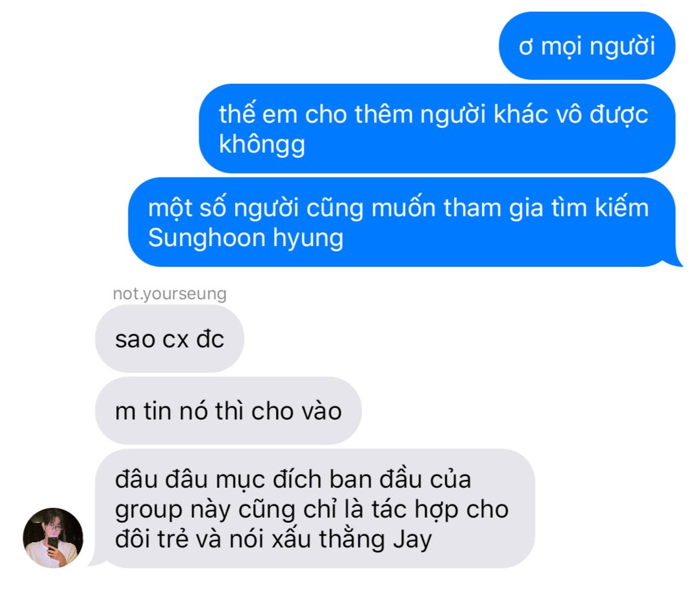
Task: Tap the not.yourseung sender name label
Action: 169,294
